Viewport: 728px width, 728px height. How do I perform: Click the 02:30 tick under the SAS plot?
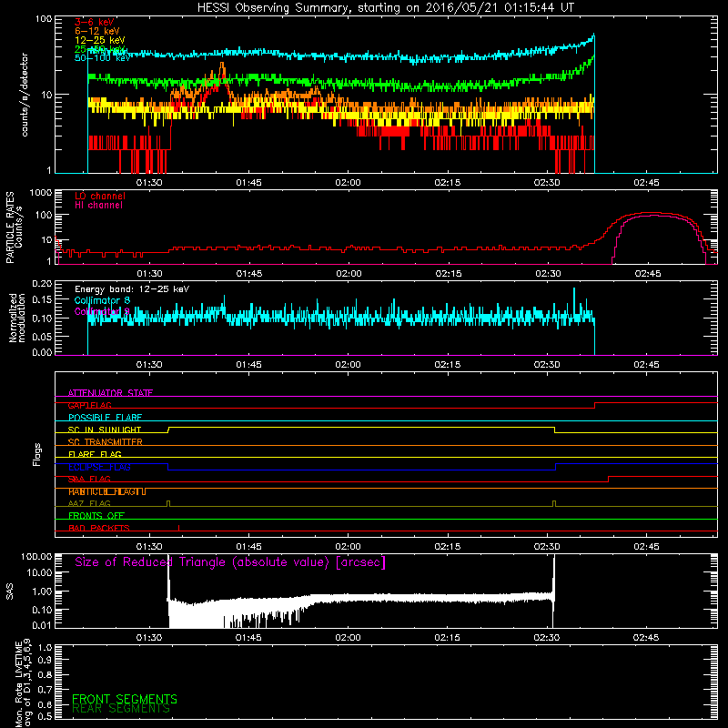tap(547, 638)
